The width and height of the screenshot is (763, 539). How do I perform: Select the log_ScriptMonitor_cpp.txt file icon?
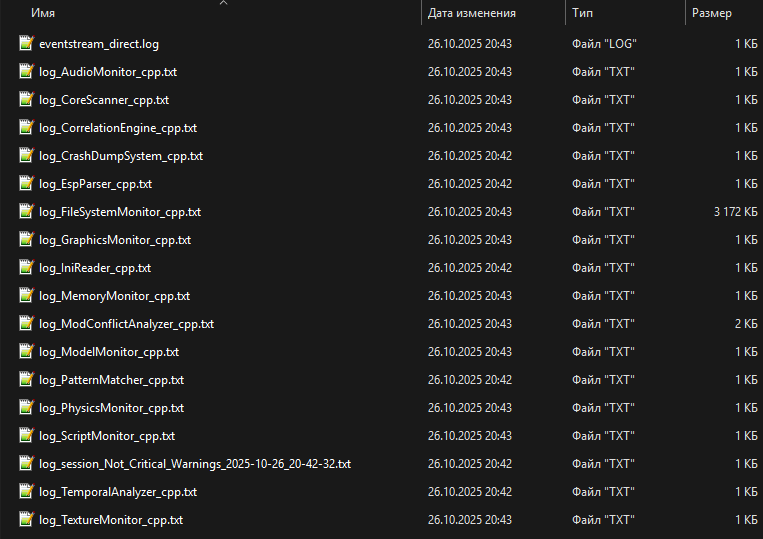coord(26,436)
